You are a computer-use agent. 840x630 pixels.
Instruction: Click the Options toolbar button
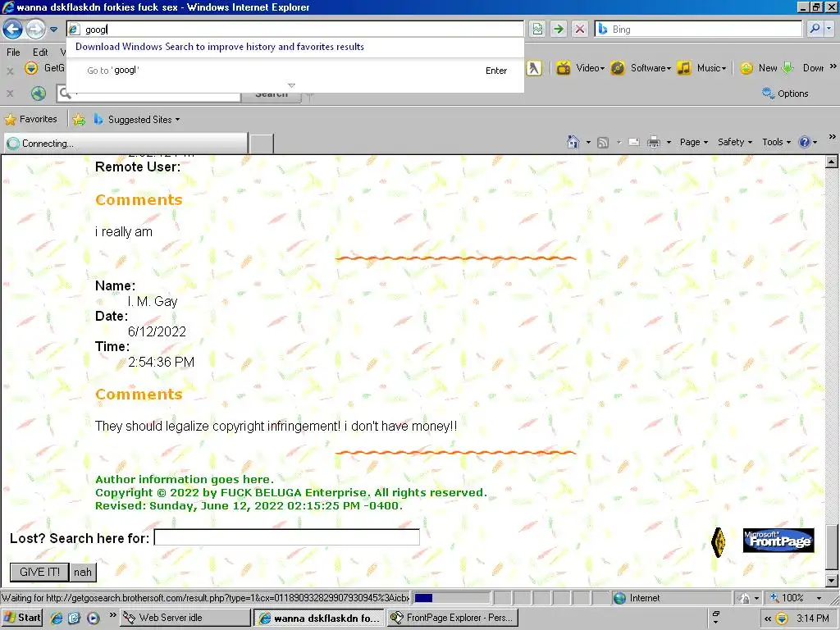click(785, 94)
